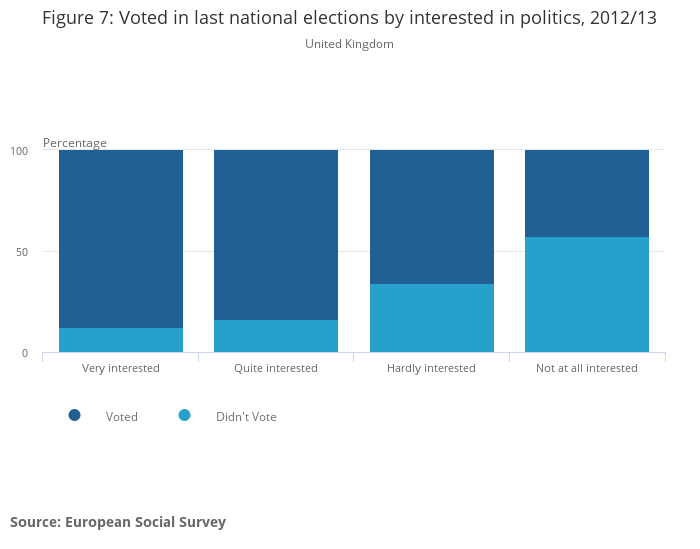The height and width of the screenshot is (549, 700).
Task: Click the United Kingdom subtitle
Action: point(349,44)
